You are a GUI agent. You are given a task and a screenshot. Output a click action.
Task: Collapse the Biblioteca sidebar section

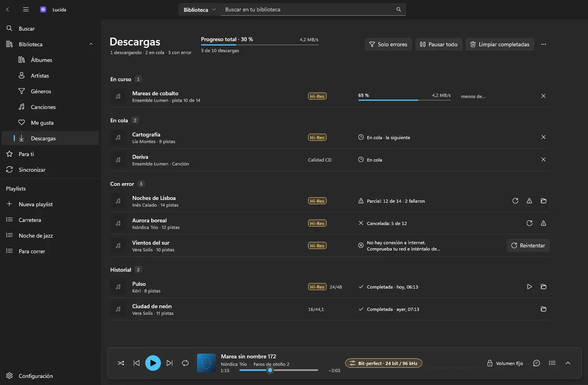coord(91,44)
